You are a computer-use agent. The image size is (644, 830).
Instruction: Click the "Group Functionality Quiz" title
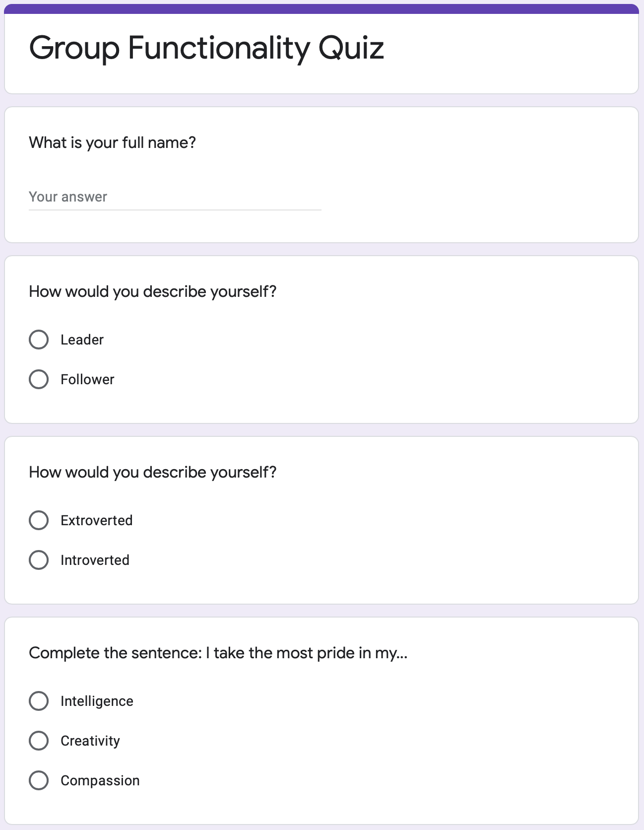coord(206,48)
